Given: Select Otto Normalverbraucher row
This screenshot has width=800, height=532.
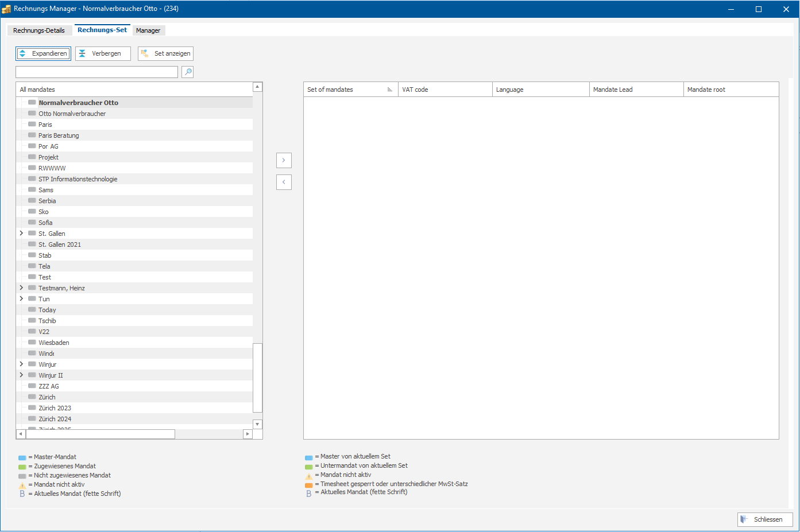Looking at the screenshot, I should pos(134,114).
